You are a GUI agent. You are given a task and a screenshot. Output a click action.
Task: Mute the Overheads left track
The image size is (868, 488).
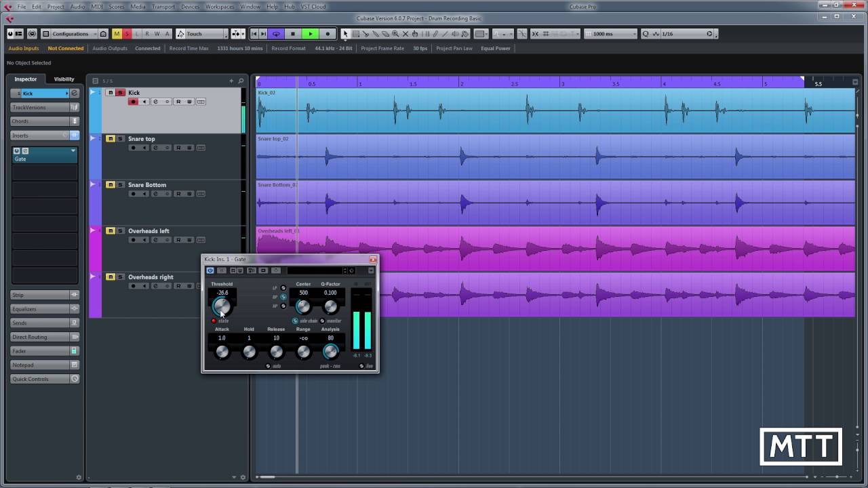pos(110,231)
